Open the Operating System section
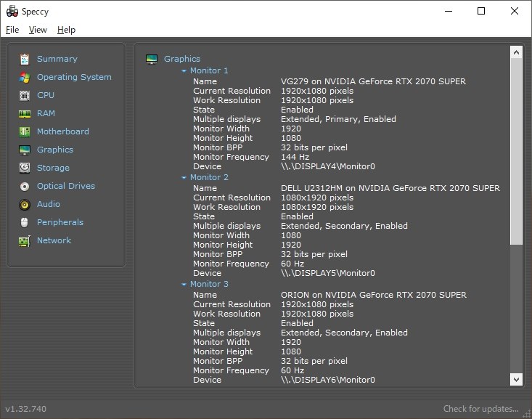This screenshot has width=532, height=419. click(x=74, y=77)
